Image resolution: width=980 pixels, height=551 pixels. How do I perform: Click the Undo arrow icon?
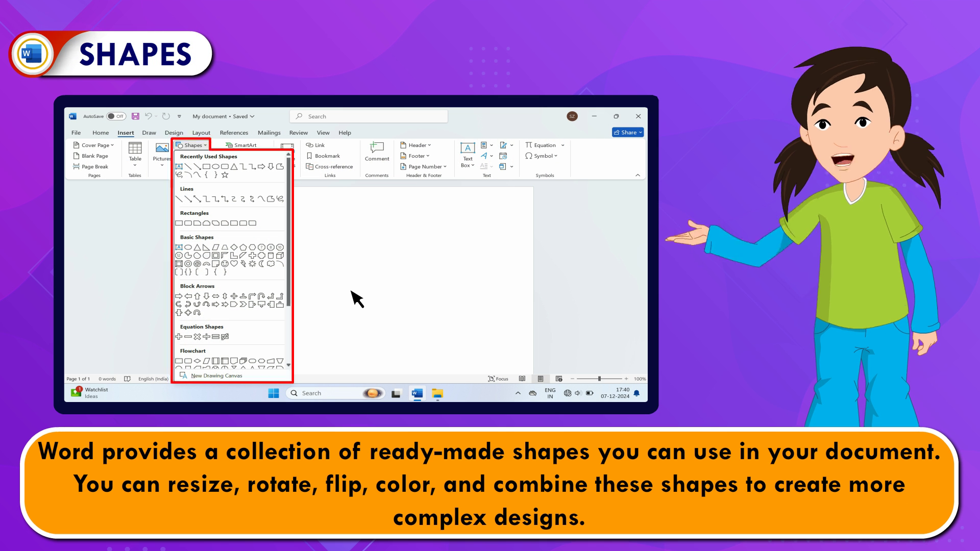click(148, 116)
